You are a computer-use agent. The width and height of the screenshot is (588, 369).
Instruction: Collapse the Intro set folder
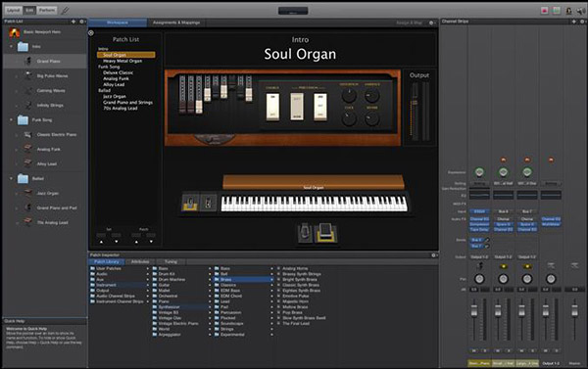11,46
